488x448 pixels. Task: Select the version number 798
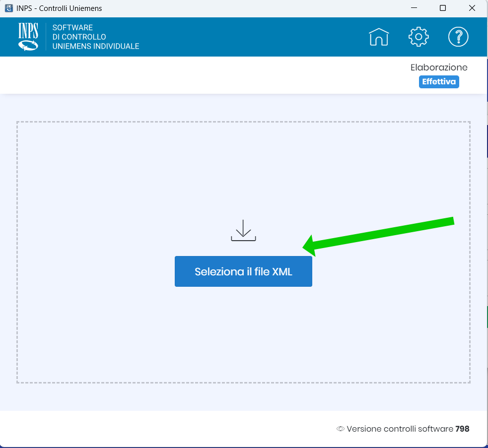point(462,429)
